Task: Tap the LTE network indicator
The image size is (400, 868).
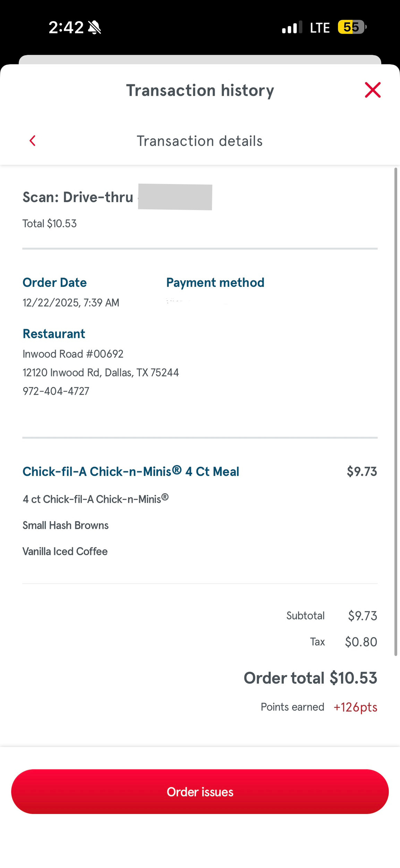Action: 320,28
